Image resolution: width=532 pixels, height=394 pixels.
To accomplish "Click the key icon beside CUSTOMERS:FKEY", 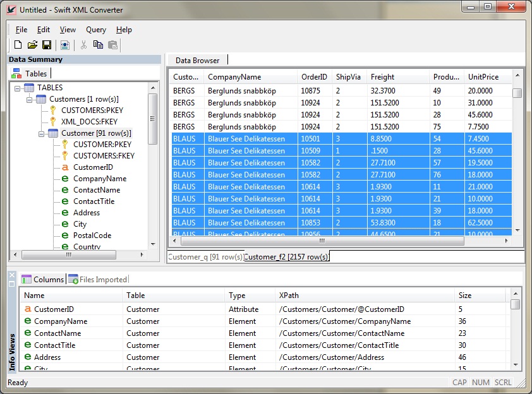I will point(65,155).
